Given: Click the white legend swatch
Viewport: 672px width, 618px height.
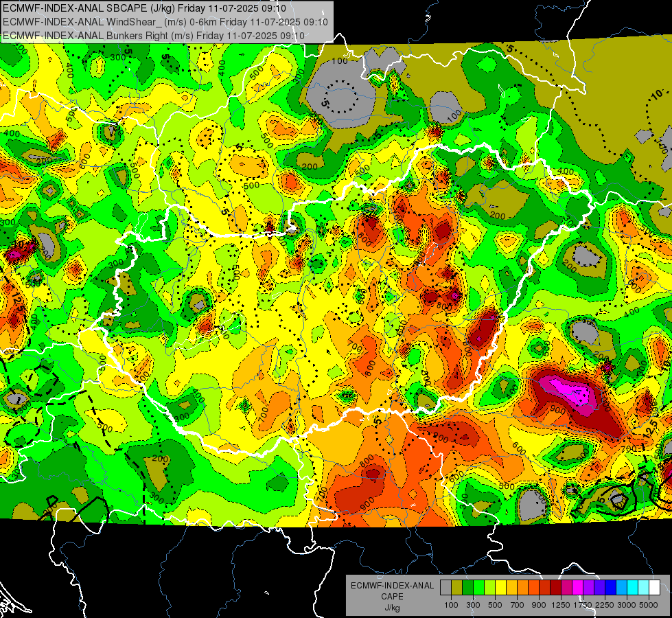Looking at the screenshot, I should coord(655,588).
